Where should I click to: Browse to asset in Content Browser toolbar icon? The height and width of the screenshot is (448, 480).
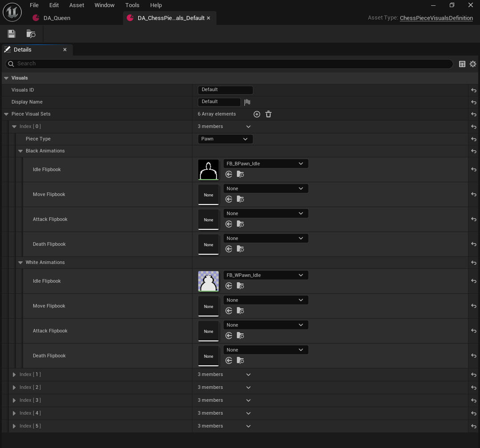pyautogui.click(x=31, y=34)
